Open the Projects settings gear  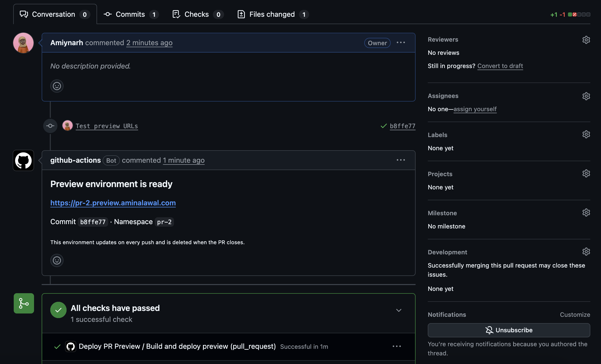coord(586,173)
